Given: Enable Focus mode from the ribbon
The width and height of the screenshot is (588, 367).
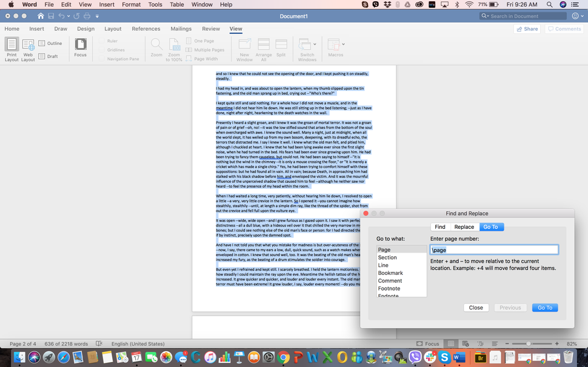Looking at the screenshot, I should coord(81,48).
